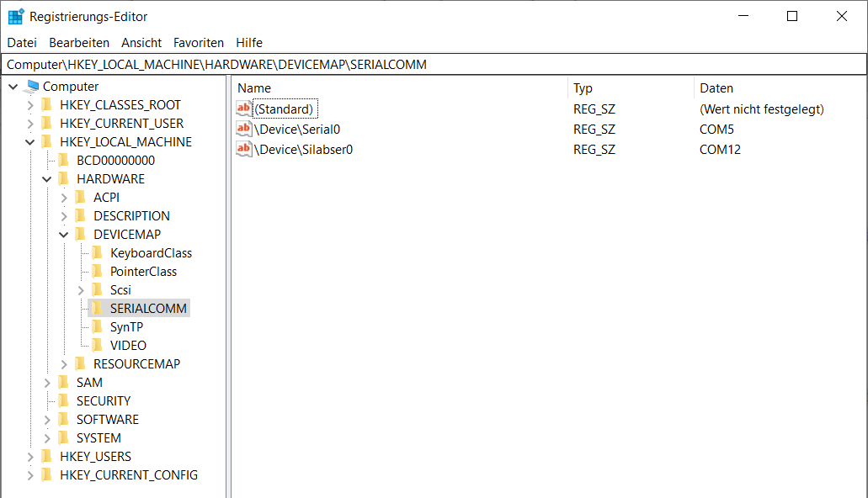Click the REG_SZ type of \Device\Serial0
The width and height of the screenshot is (868, 498).
(594, 130)
